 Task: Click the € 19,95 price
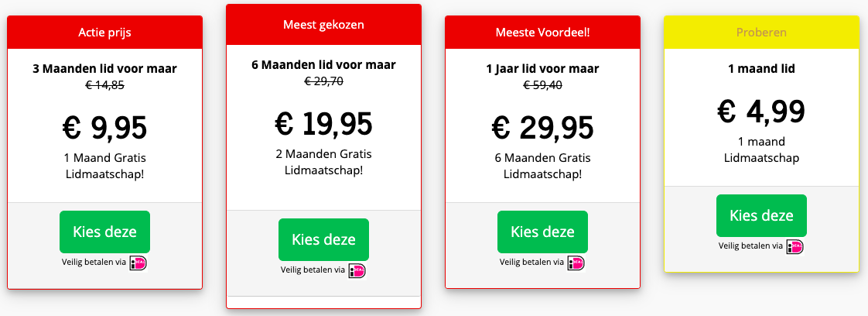click(x=324, y=123)
